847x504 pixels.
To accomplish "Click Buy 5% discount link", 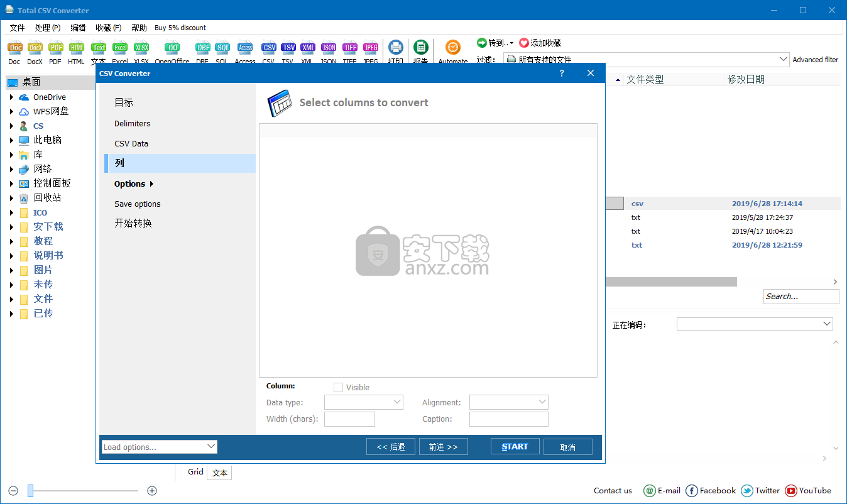I will (180, 28).
